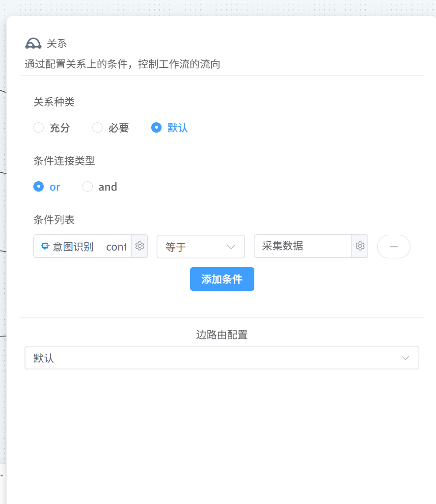Viewport: 436px width, 504px height.
Task: Click the chevron on the 等于 selector
Action: pos(230,247)
